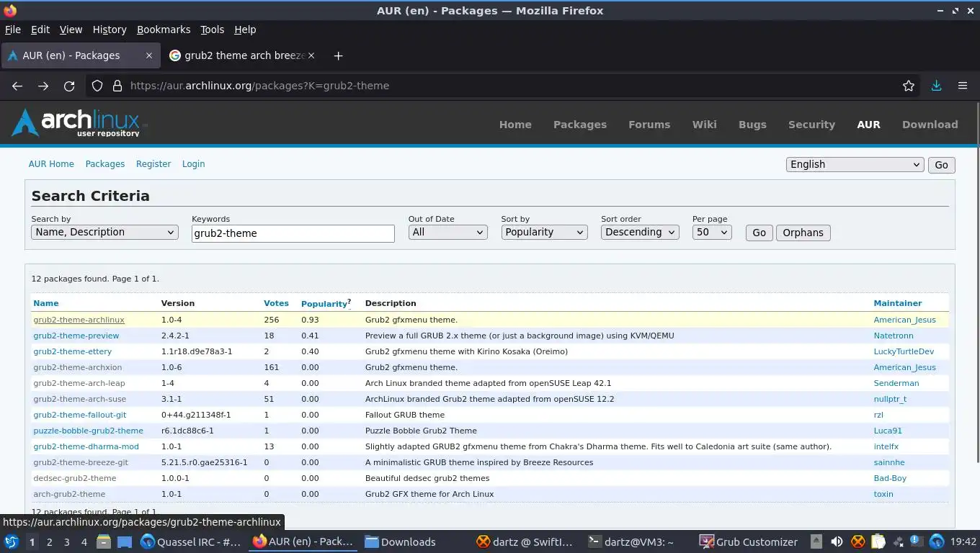Open the Out of Date dropdown

tap(447, 233)
